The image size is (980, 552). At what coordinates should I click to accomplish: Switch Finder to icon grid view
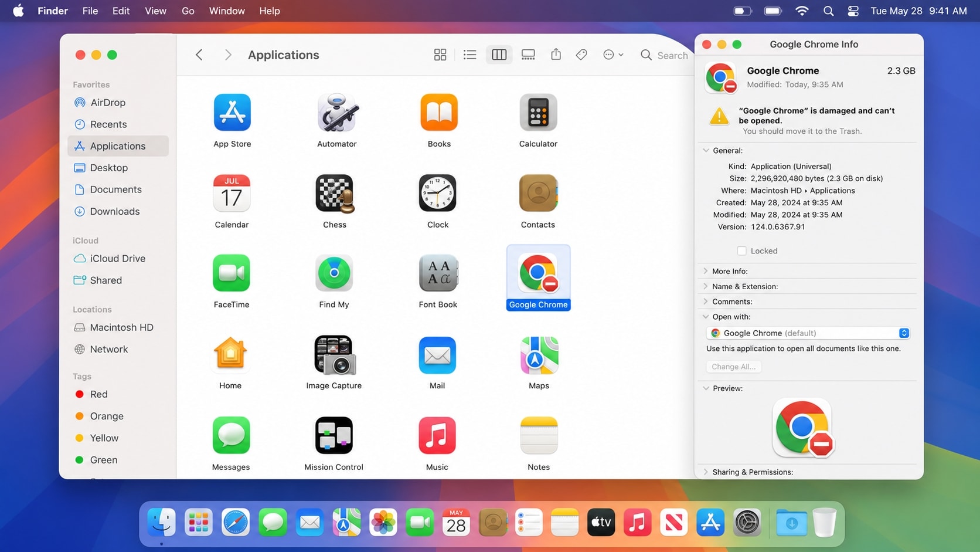point(440,55)
